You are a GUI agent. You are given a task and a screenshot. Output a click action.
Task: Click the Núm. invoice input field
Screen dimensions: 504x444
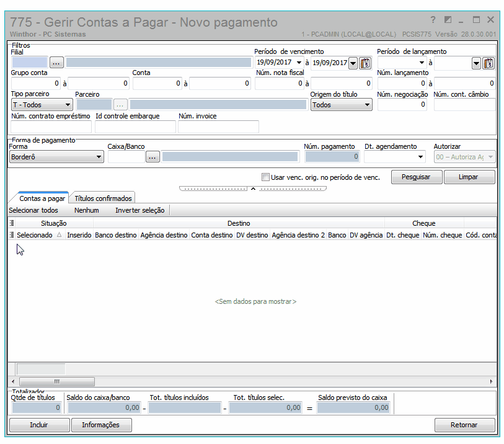click(x=218, y=127)
